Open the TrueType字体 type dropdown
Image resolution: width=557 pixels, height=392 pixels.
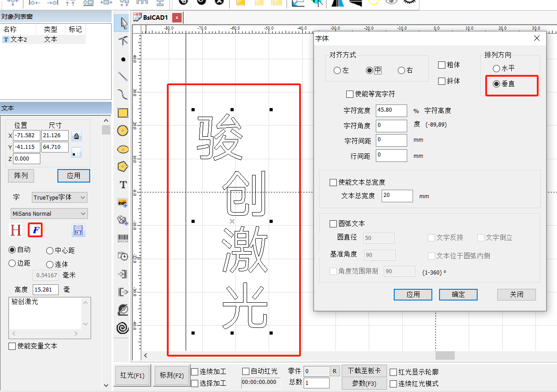click(59, 197)
